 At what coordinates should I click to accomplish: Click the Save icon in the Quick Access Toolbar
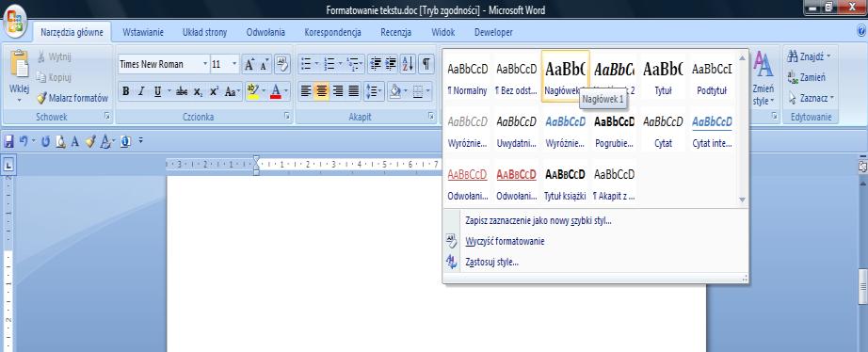coord(8,142)
